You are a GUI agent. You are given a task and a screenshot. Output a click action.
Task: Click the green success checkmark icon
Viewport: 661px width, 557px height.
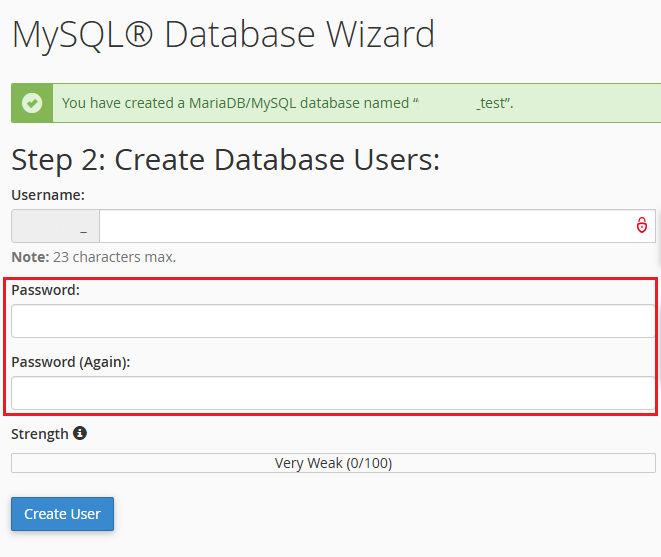[32, 103]
